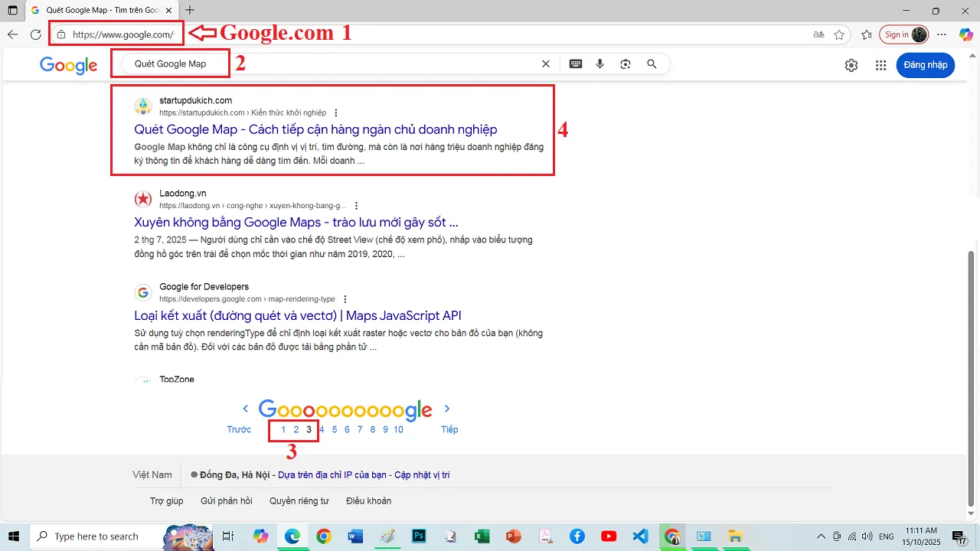The image size is (980, 551).
Task: Show hidden tray icons chevron
Action: pos(822,536)
